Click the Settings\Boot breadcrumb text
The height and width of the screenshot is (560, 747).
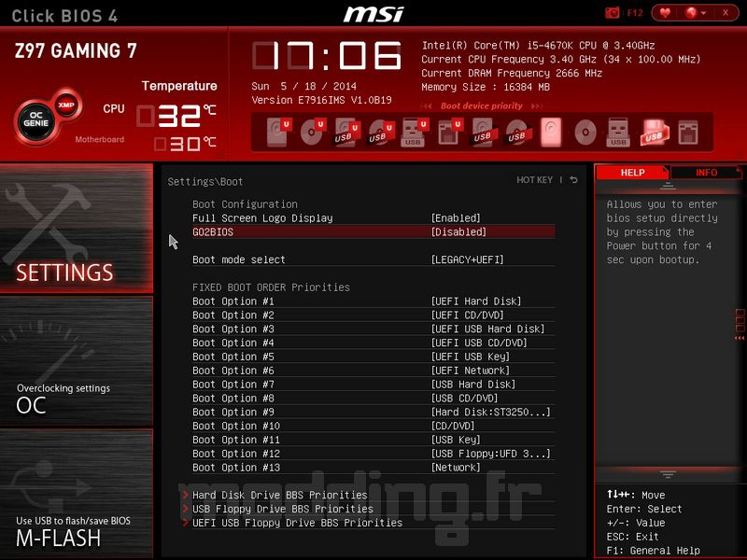[205, 181]
